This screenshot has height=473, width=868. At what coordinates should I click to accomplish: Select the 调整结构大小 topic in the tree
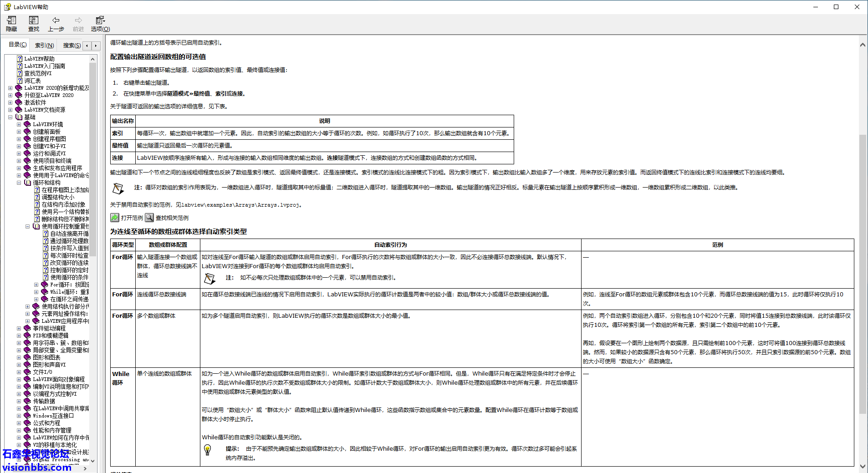pos(57,197)
